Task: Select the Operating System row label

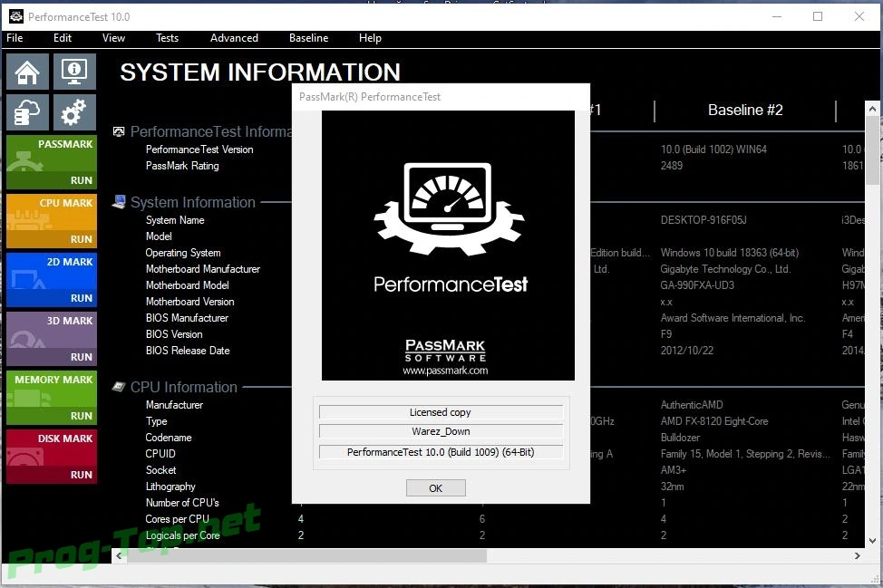Action: point(183,253)
